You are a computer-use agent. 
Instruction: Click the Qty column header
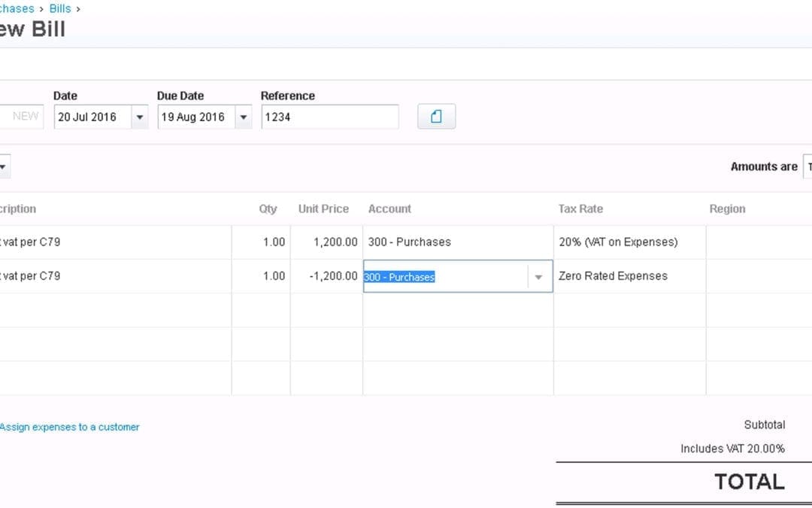pyautogui.click(x=268, y=209)
